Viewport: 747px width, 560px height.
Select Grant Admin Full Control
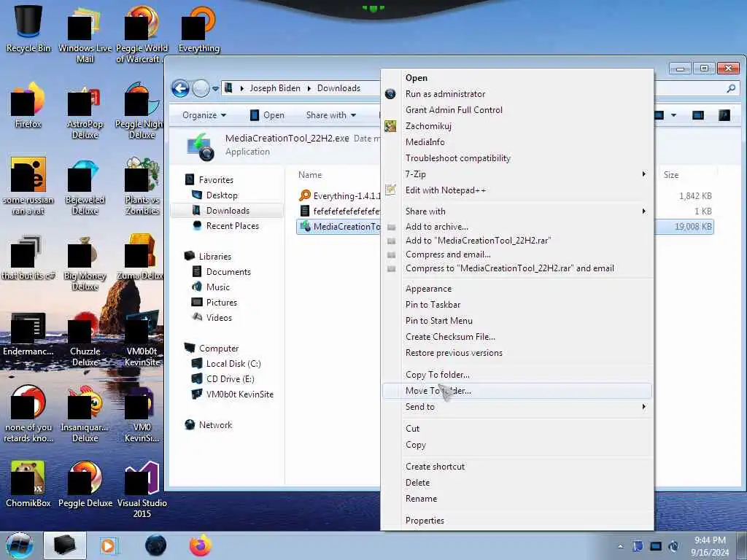517,110
